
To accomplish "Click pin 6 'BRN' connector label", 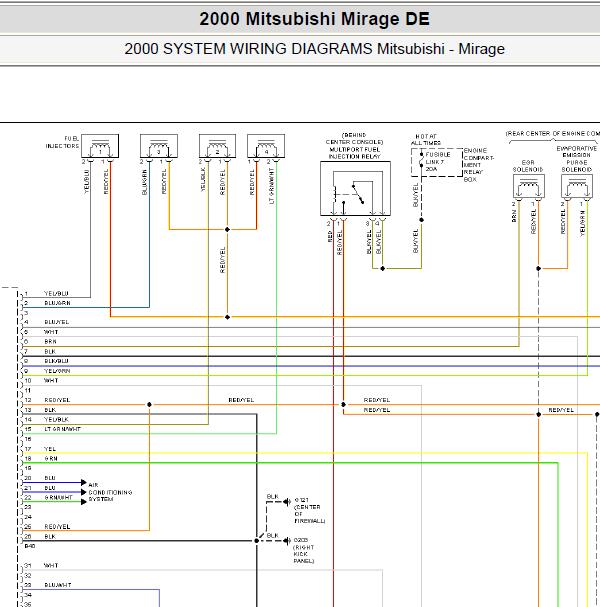I will [x=50, y=342].
